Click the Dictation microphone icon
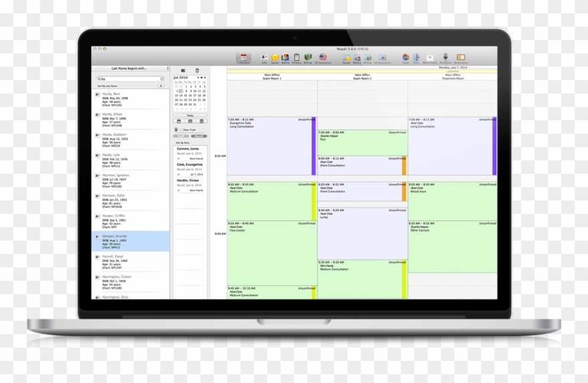588x383 pixels. (445, 58)
